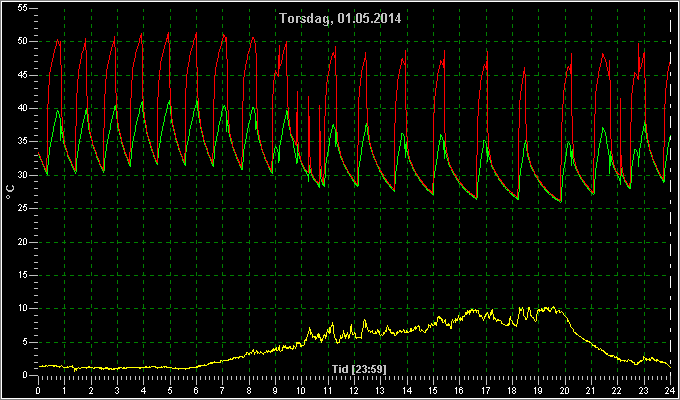Click the 35 temperature axis label

pos(23,142)
